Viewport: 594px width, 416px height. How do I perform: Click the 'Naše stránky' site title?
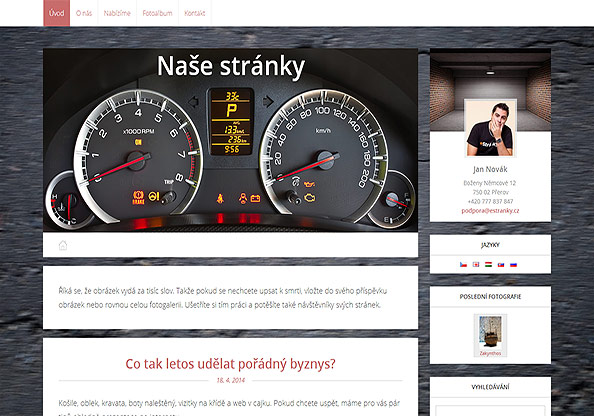231,66
